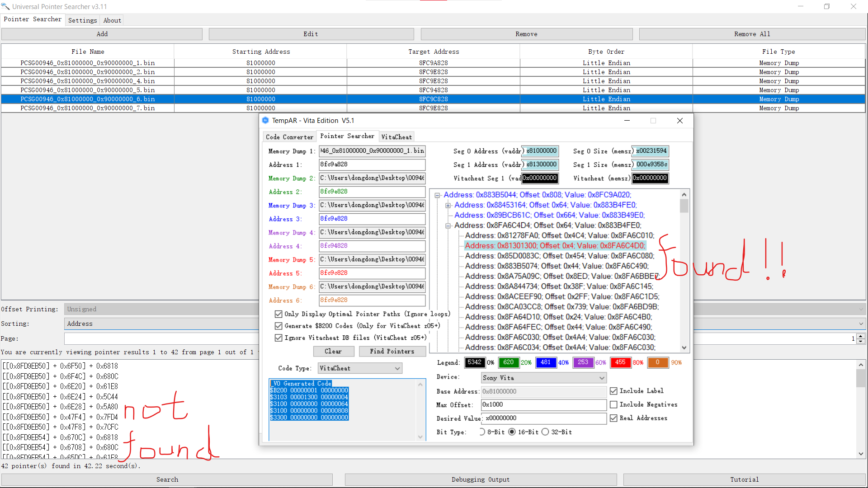Image resolution: width=868 pixels, height=488 pixels.
Task: Close the TempAR Vita Edition window
Action: click(x=679, y=121)
